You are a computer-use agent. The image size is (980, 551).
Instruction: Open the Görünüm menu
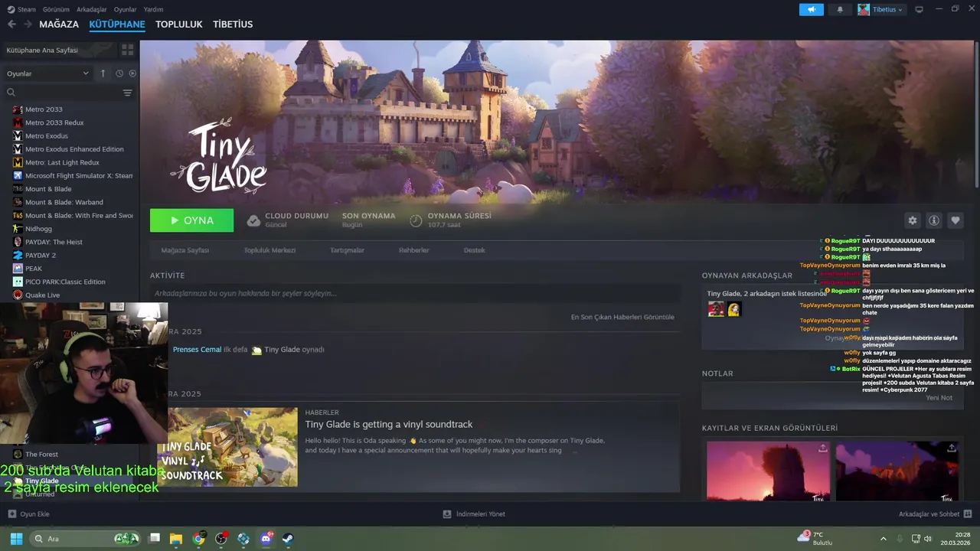coord(56,9)
